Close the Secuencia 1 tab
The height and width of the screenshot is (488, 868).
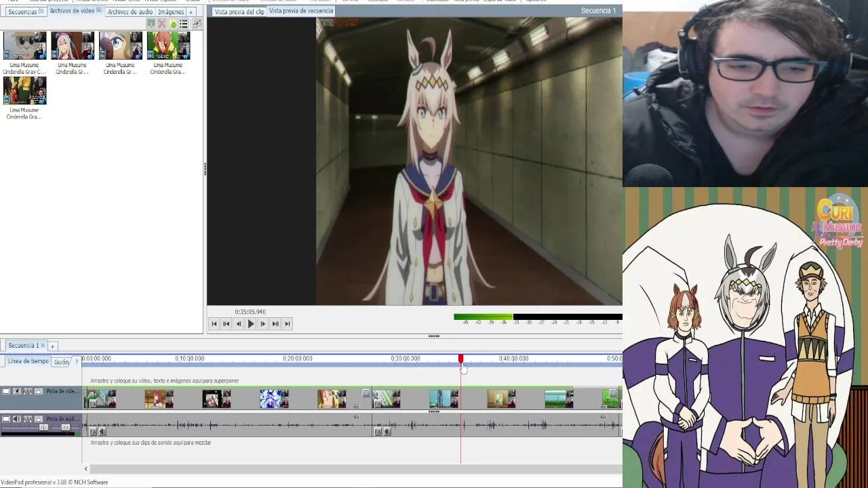coord(43,346)
